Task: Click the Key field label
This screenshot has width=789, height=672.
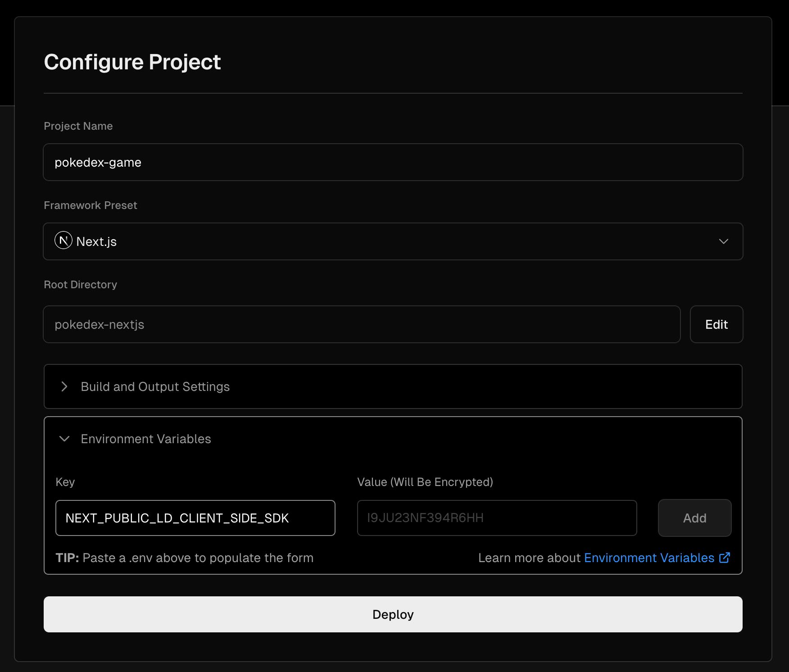Action: click(65, 482)
